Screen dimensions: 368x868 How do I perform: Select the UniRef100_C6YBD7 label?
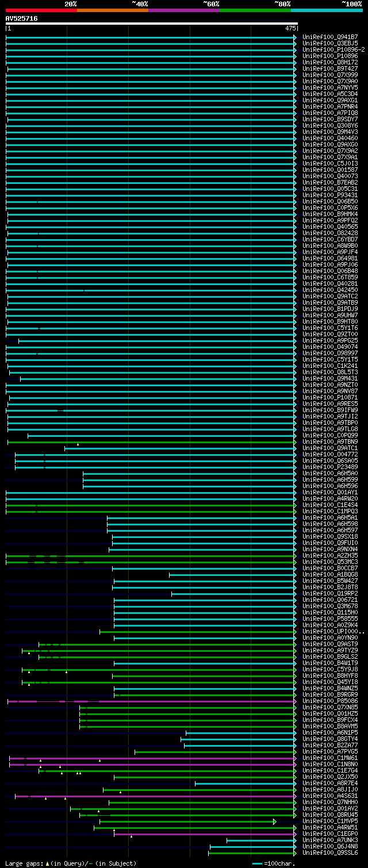pyautogui.click(x=330, y=240)
